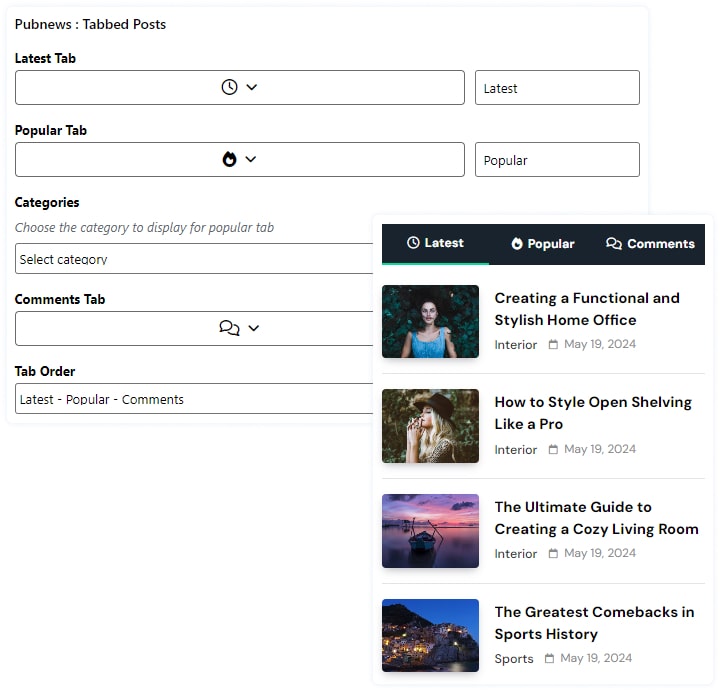This screenshot has width=720, height=691.
Task: Click the woman with hat post thumbnail
Action: click(430, 426)
